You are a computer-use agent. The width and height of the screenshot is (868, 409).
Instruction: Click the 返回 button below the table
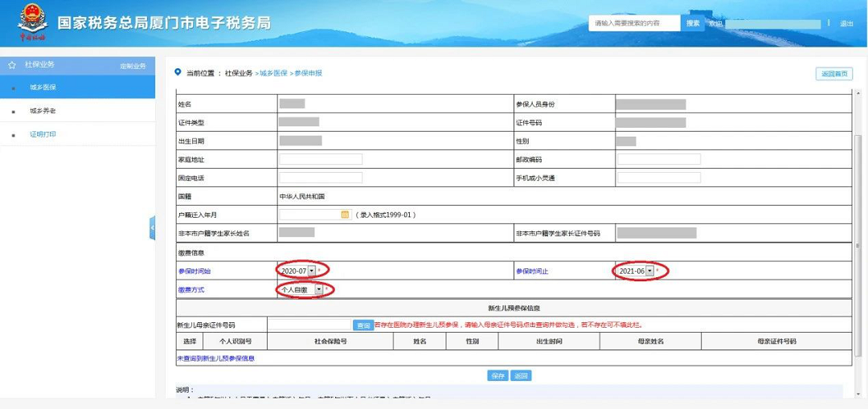coord(521,376)
